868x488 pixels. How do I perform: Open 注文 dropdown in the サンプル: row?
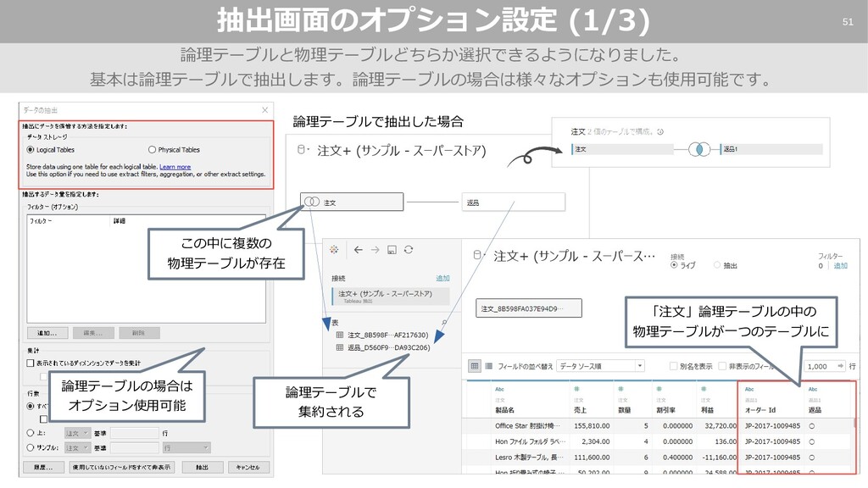point(77,447)
